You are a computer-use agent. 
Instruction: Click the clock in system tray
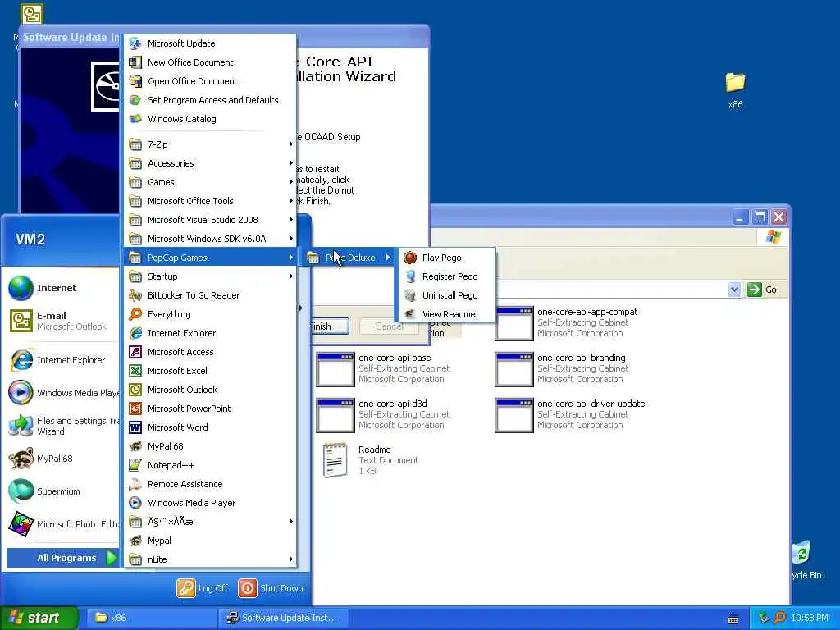point(810,618)
